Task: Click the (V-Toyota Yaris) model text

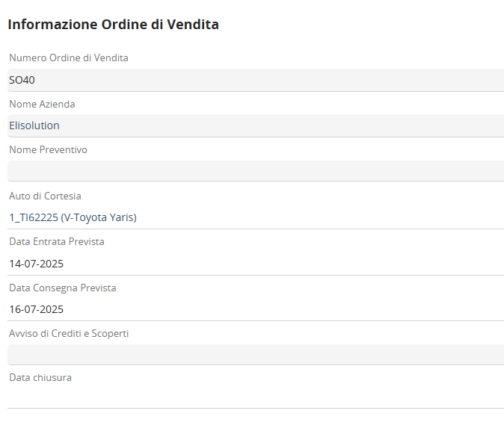Action: [x=99, y=217]
